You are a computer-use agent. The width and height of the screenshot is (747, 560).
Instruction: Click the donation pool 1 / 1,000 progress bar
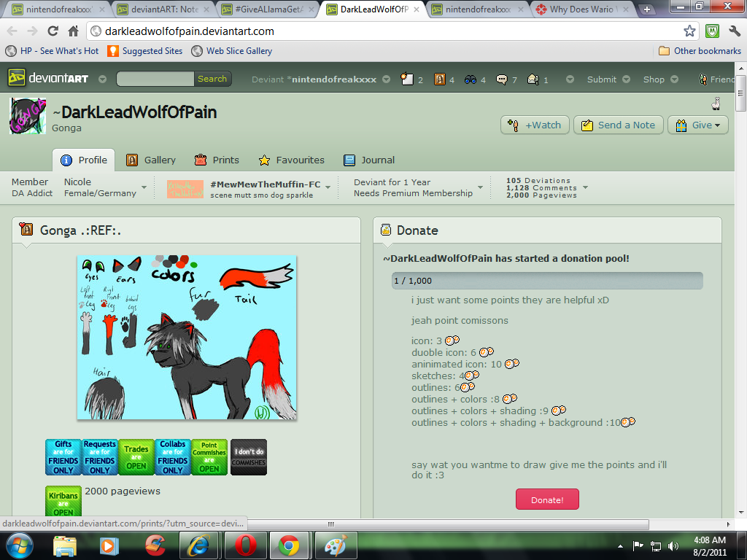[547, 281]
